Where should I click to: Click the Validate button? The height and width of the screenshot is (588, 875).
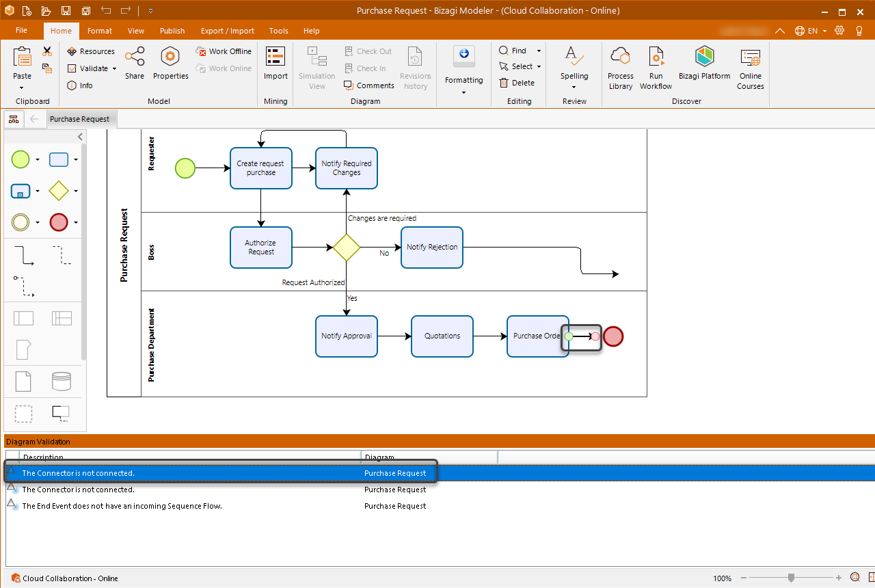(88, 68)
